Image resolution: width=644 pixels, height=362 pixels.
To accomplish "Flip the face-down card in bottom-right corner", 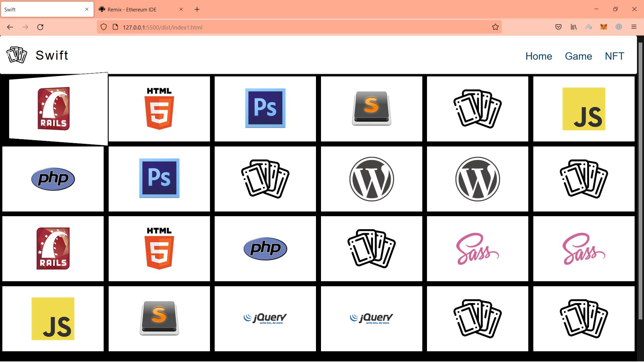I will click(584, 319).
